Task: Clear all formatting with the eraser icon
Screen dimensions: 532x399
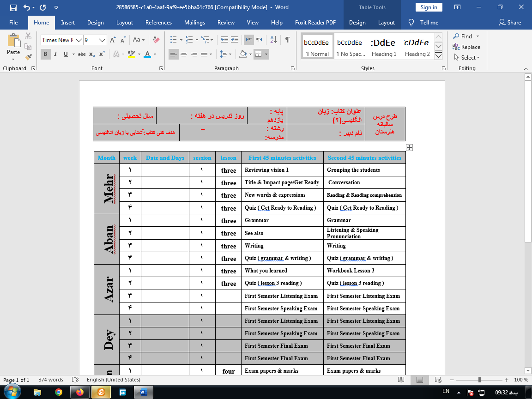Action: pos(156,40)
